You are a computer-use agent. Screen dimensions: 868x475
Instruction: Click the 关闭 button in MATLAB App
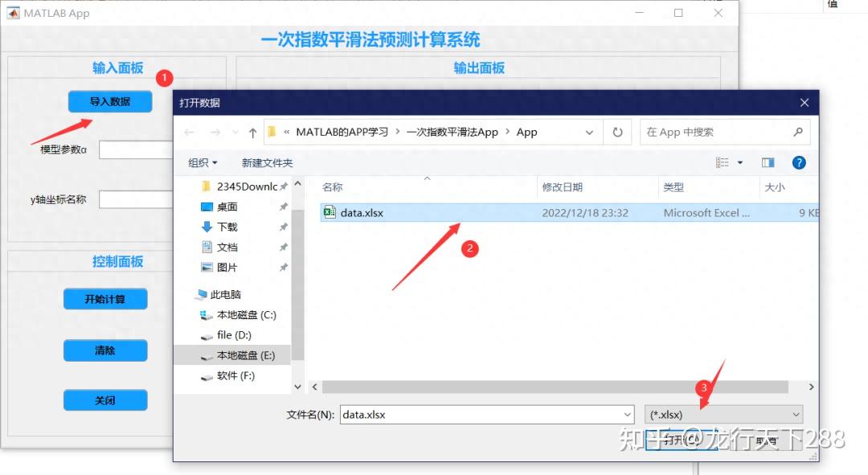tap(105, 400)
